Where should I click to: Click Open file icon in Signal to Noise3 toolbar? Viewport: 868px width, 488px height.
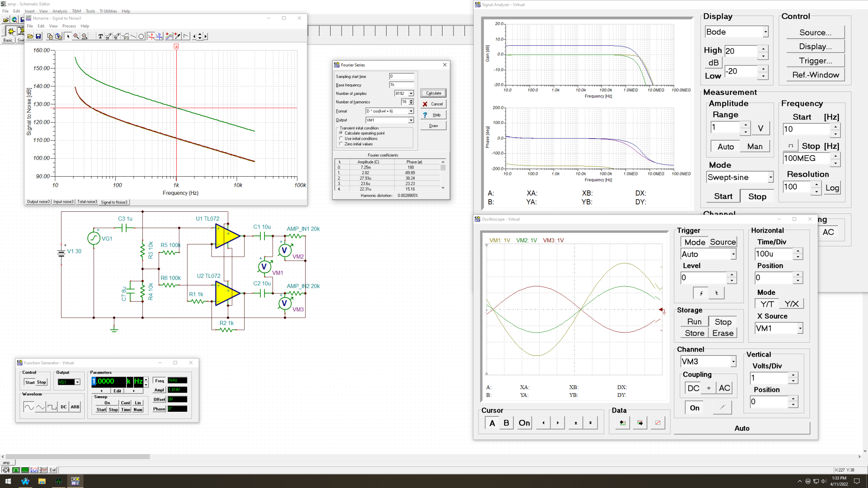[30, 36]
